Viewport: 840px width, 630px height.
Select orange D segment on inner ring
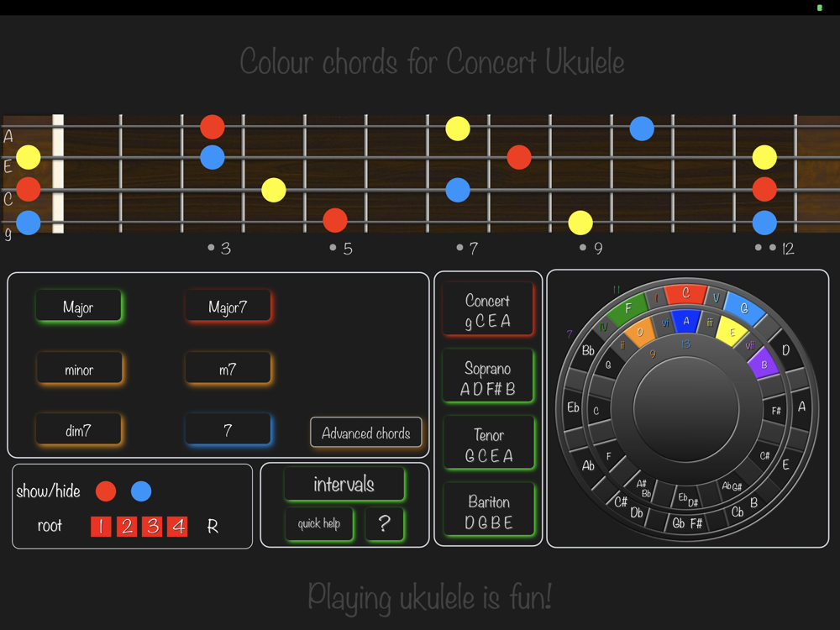[640, 332]
